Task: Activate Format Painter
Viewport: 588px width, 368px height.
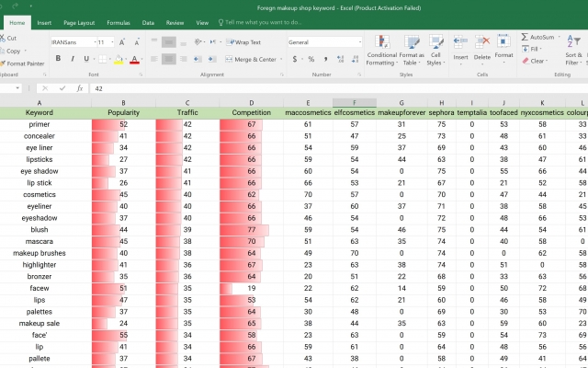Action: [x=22, y=63]
